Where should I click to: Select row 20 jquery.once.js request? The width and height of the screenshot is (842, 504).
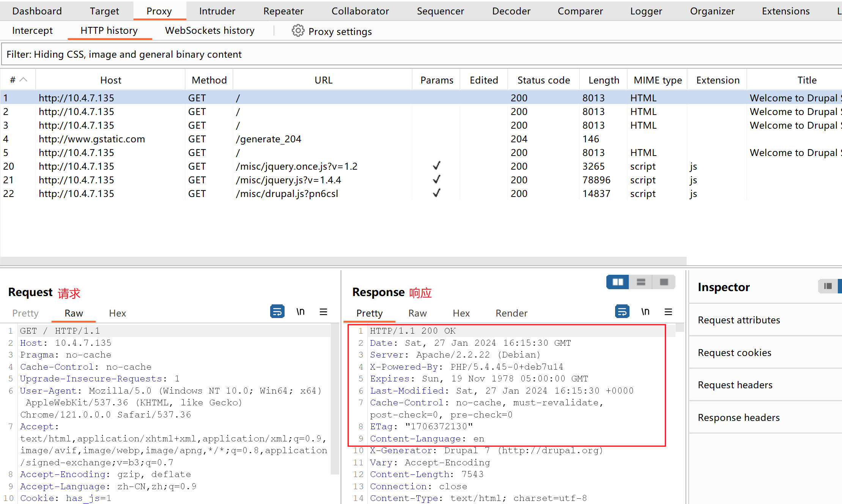421,166
